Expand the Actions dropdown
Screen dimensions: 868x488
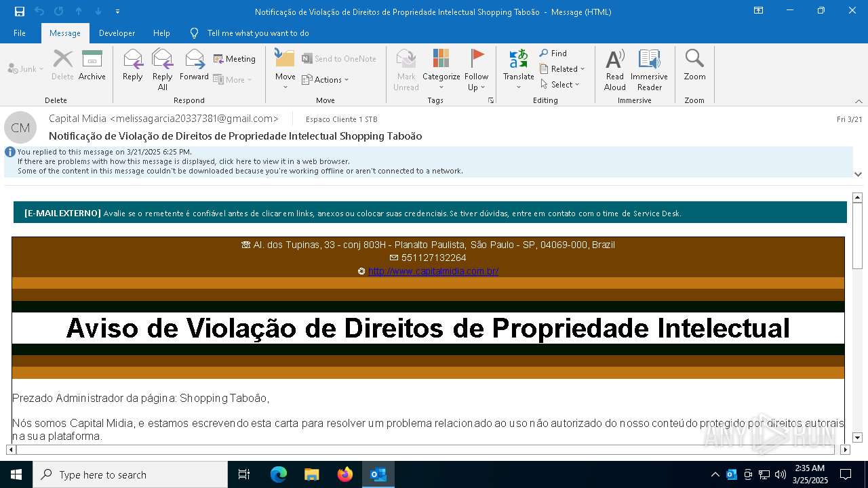pyautogui.click(x=325, y=79)
